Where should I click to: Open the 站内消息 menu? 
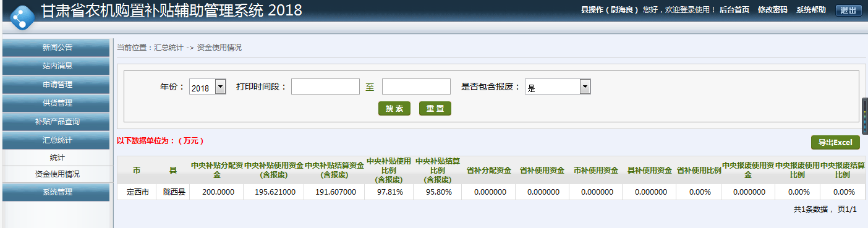[x=57, y=65]
